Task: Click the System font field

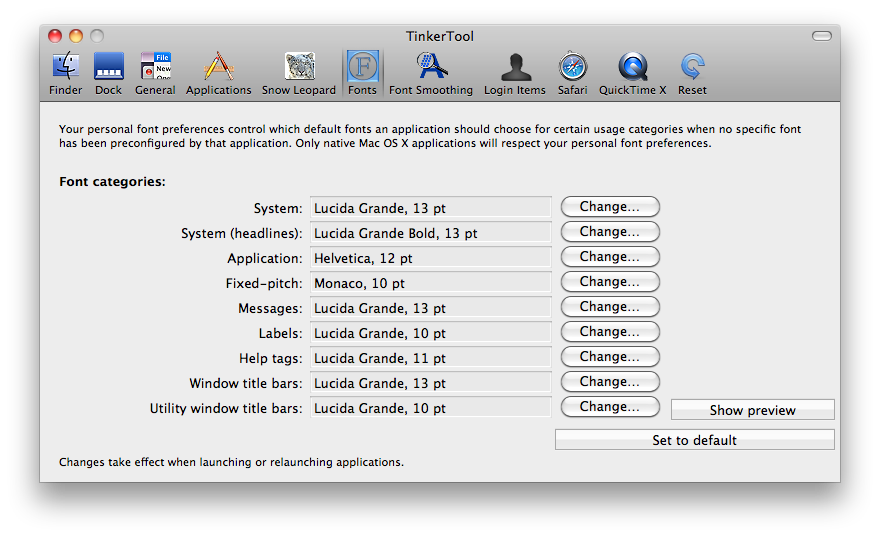Action: [430, 207]
